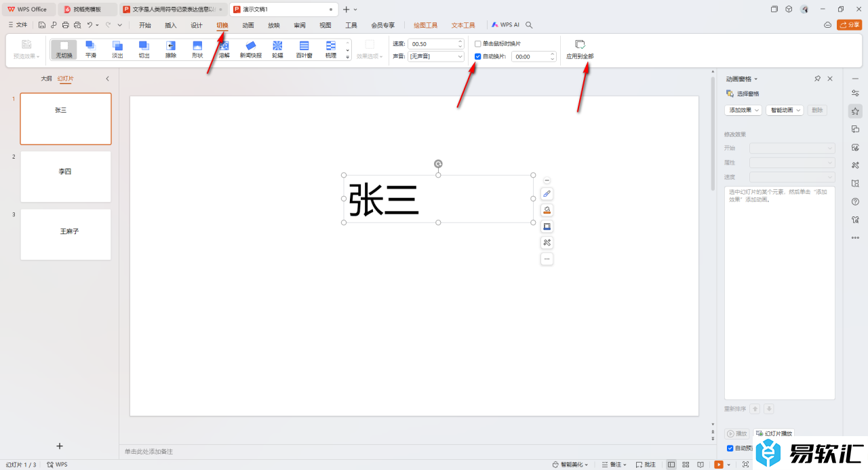
Task: Open the 开始 ribbon tab
Action: (144, 25)
